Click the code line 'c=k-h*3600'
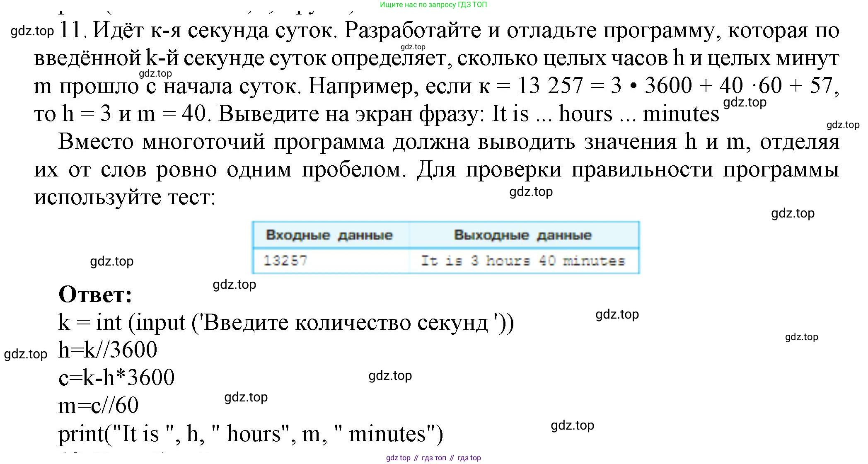This screenshot has width=868, height=464. pos(116,377)
